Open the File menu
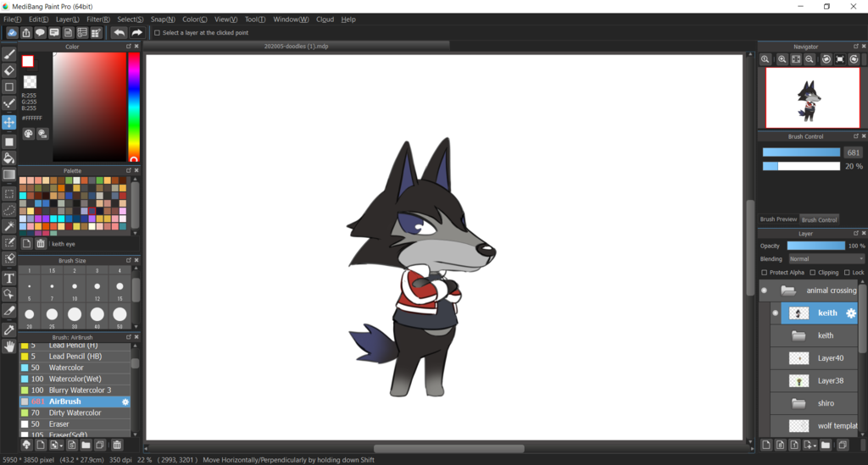The image size is (868, 465). point(12,19)
